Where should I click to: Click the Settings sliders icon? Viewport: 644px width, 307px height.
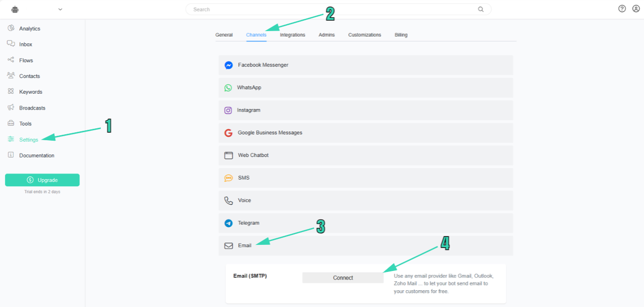tap(11, 139)
